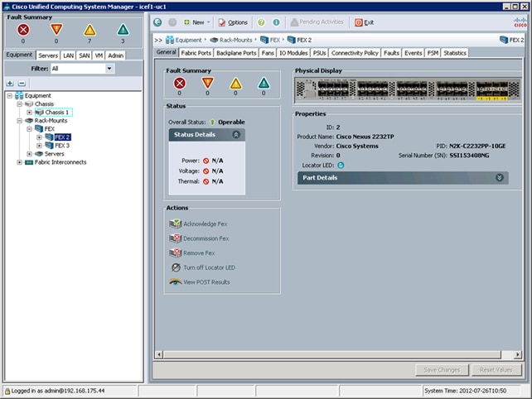Open the PSUs tab

(x=319, y=53)
